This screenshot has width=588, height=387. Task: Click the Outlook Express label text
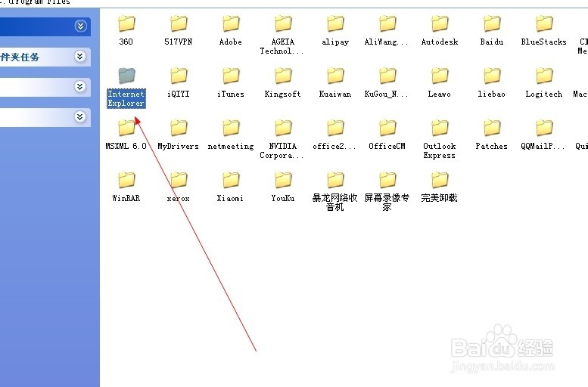coord(440,150)
